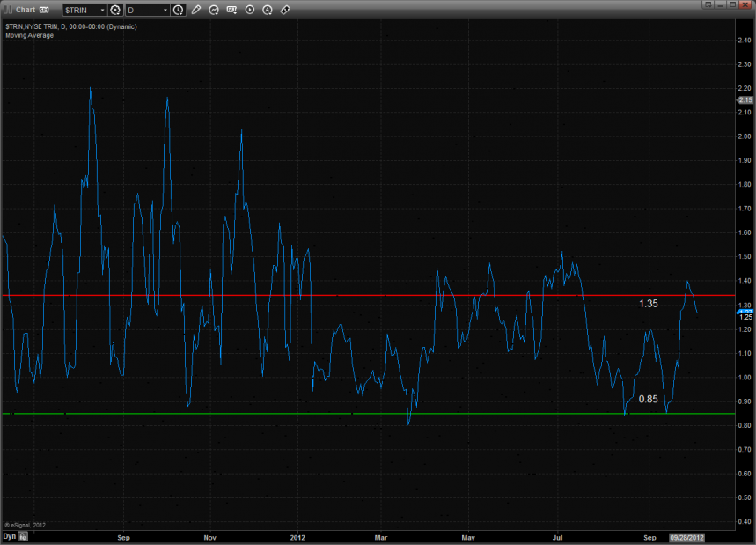Click the 2.40 price axis label

pos(745,40)
